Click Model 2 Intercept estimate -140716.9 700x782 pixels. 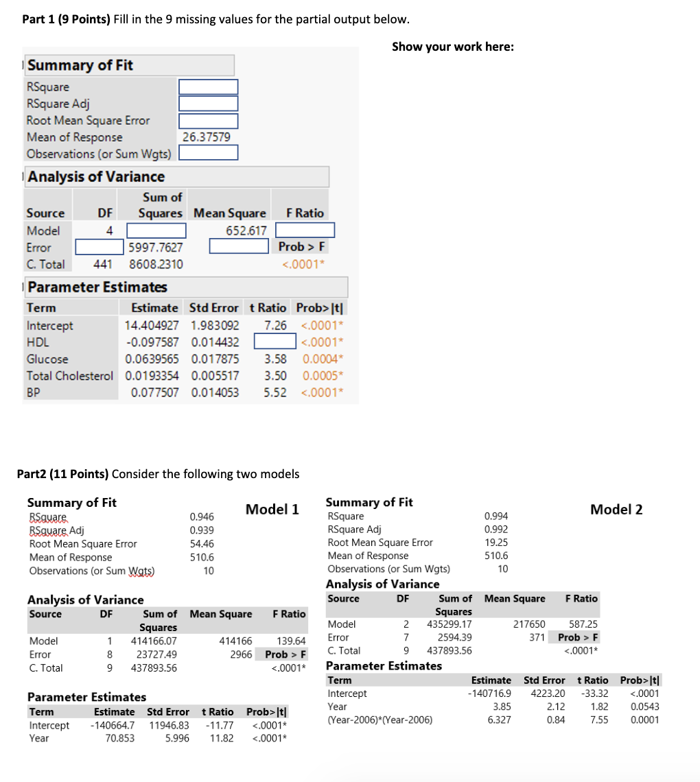489,694
